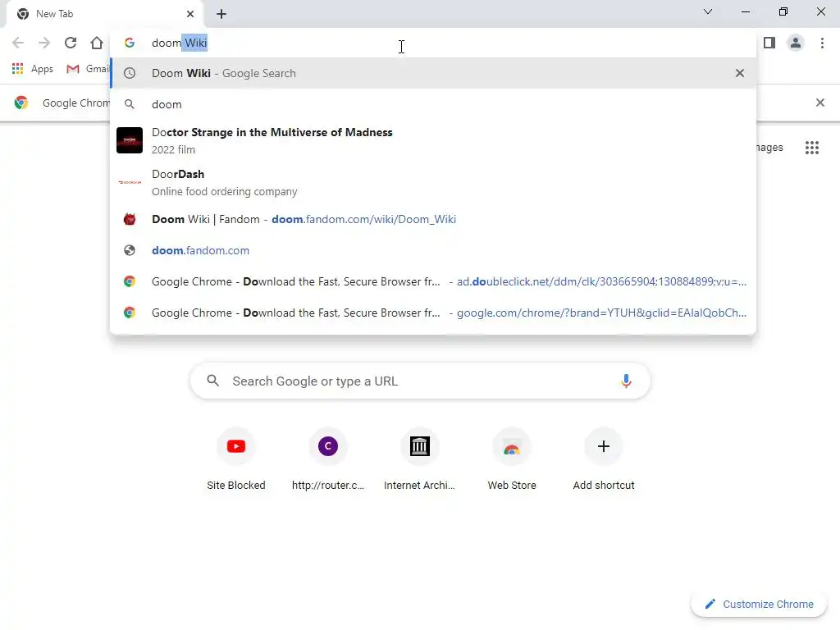Open the side panel icon
This screenshot has height=630, width=840.
[x=769, y=43]
